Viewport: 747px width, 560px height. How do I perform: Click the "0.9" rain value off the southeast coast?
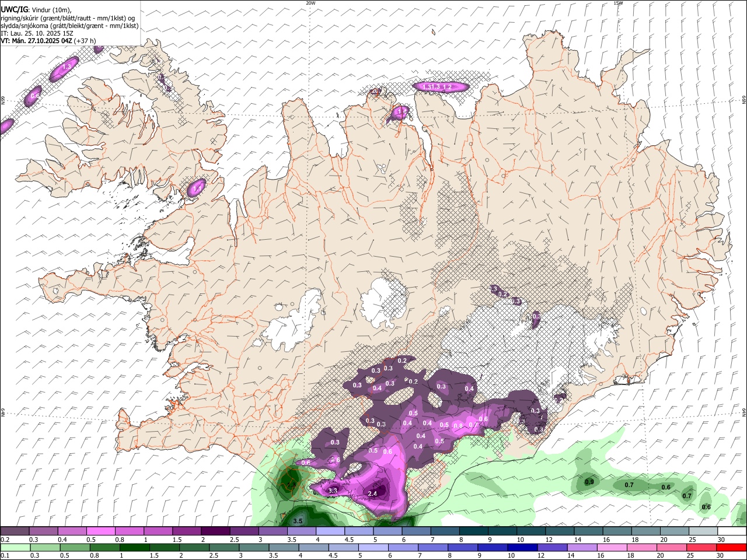[x=589, y=482]
